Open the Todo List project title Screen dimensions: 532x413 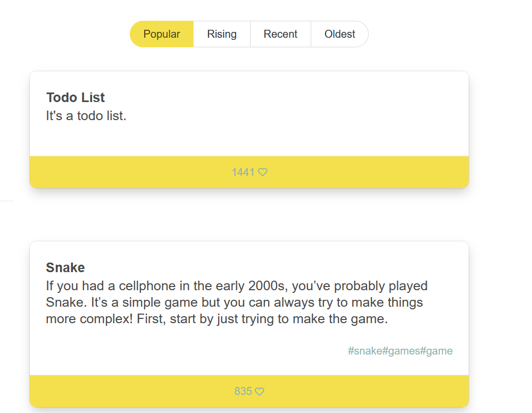(x=76, y=97)
